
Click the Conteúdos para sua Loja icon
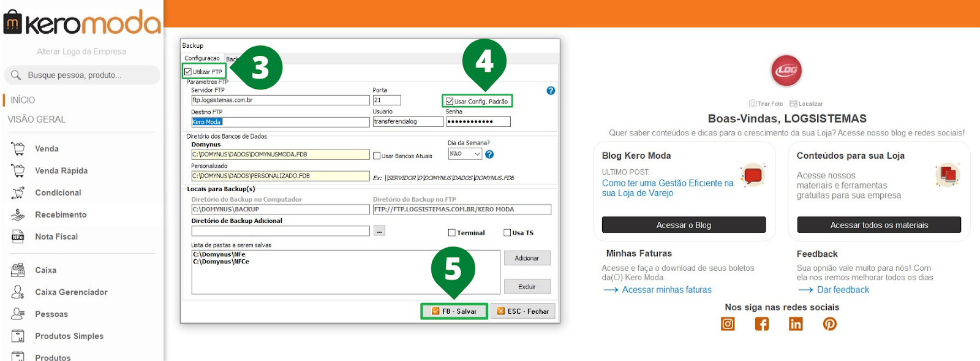(948, 175)
